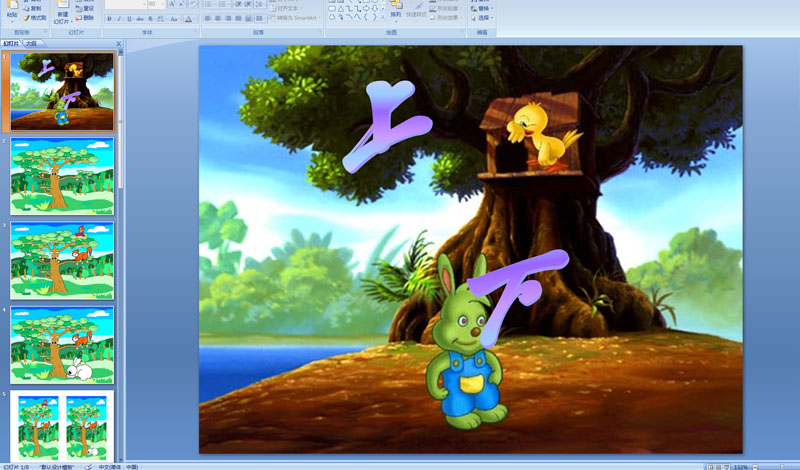Open the Align Text (对齐文本) dropdown
The image size is (800, 470).
point(285,9)
